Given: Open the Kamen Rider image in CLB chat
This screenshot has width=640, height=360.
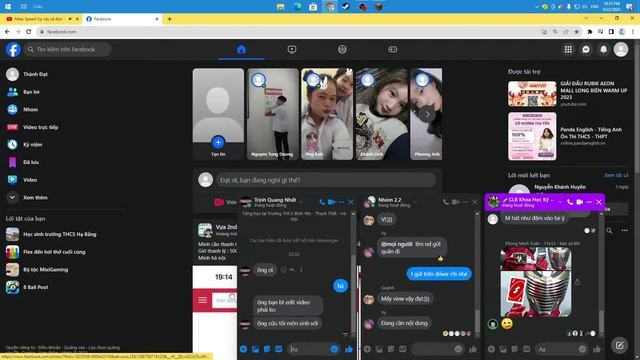Looking at the screenshot, I should point(536,282).
